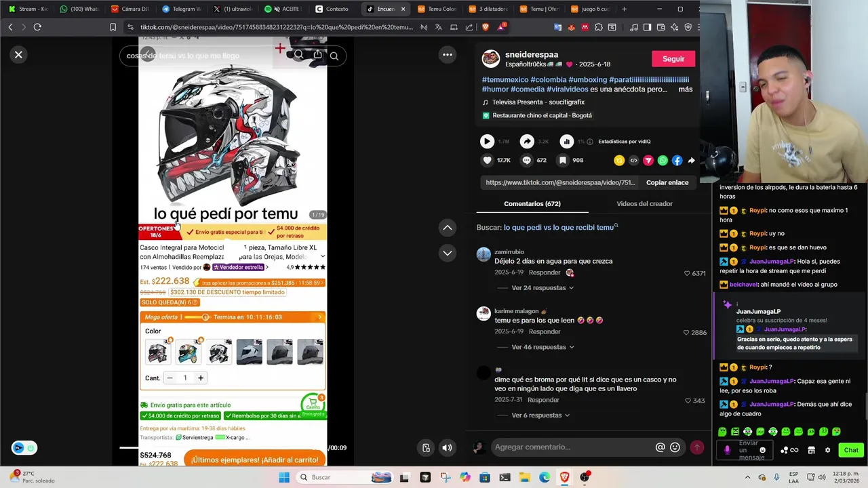Click the purple microphone in chat input
The image size is (868, 488).
pos(728,450)
